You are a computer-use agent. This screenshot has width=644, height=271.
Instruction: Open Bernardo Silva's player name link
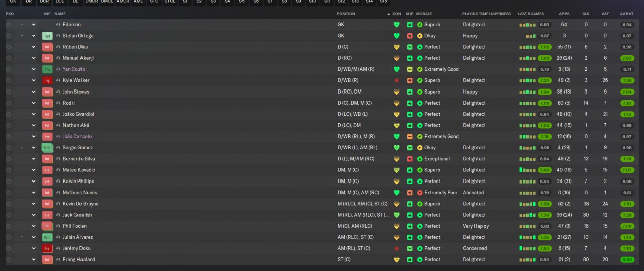coord(79,159)
